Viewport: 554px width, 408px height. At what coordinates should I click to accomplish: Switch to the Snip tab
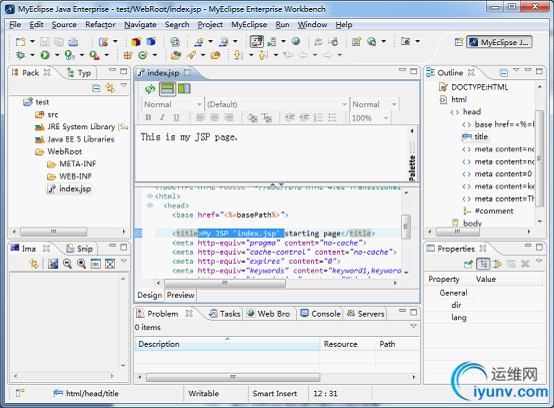(80, 249)
